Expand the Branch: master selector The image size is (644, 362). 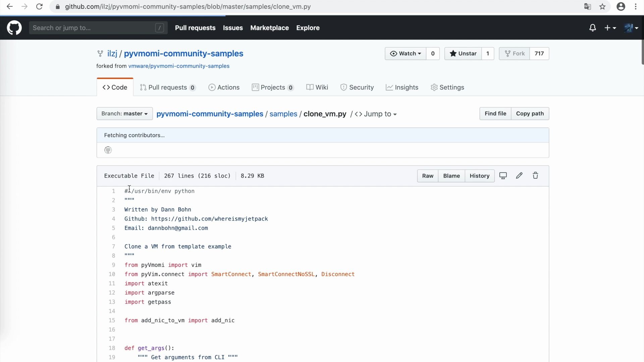(x=124, y=114)
